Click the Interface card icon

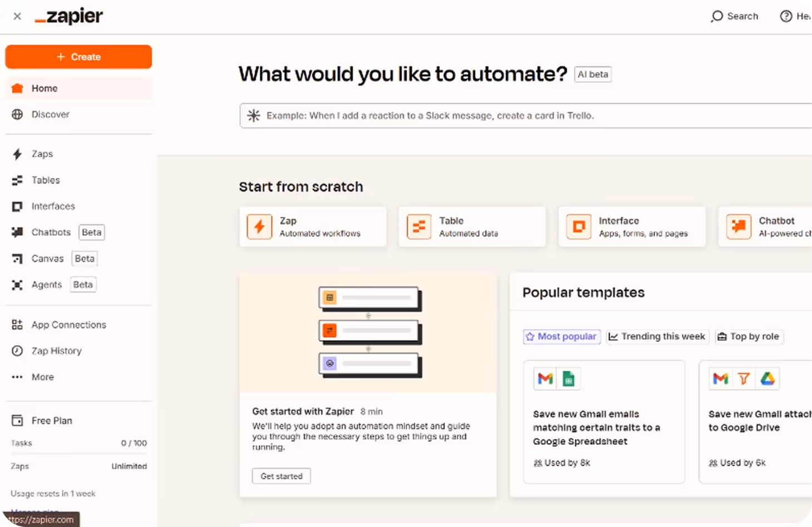(x=578, y=227)
